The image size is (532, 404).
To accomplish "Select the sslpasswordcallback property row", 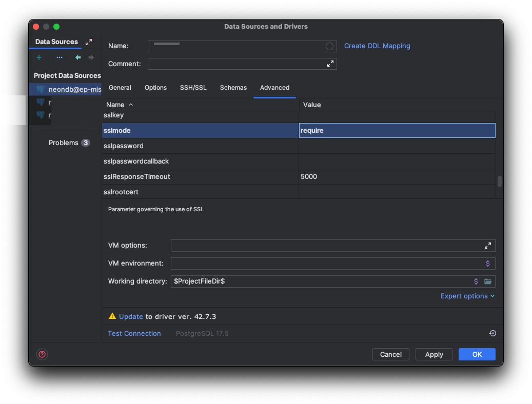I will coord(299,161).
